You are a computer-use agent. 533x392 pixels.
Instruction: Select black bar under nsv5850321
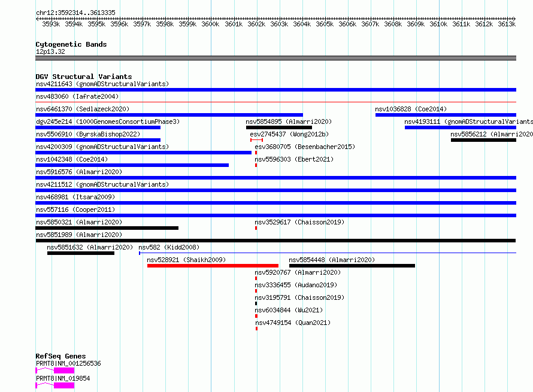pos(107,228)
